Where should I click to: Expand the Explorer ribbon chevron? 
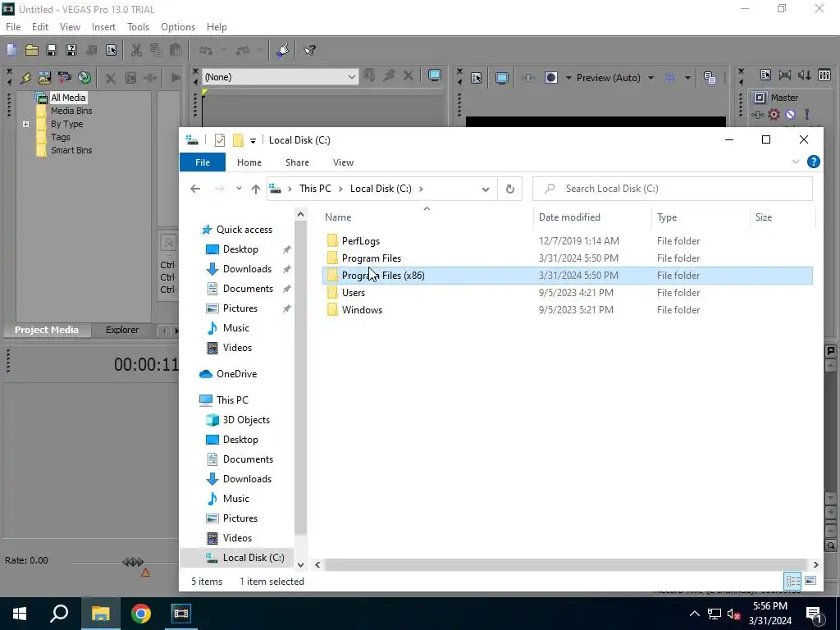(796, 162)
